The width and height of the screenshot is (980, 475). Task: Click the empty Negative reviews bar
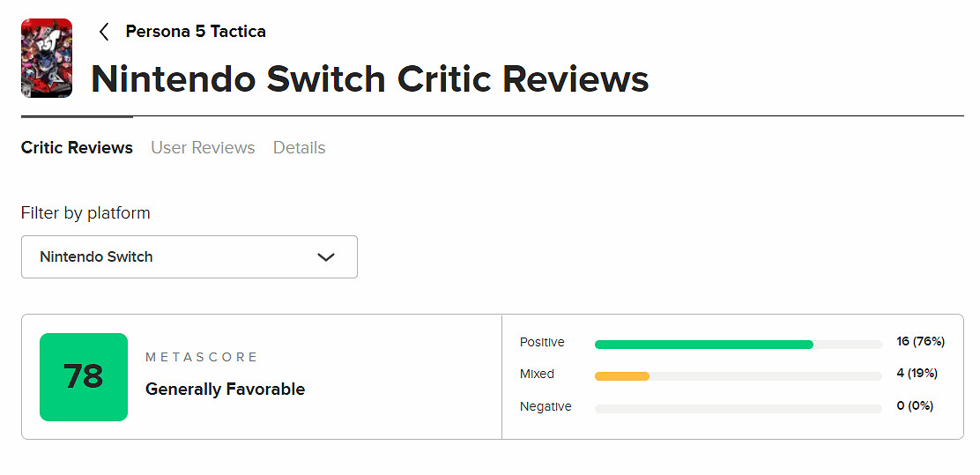click(738, 409)
